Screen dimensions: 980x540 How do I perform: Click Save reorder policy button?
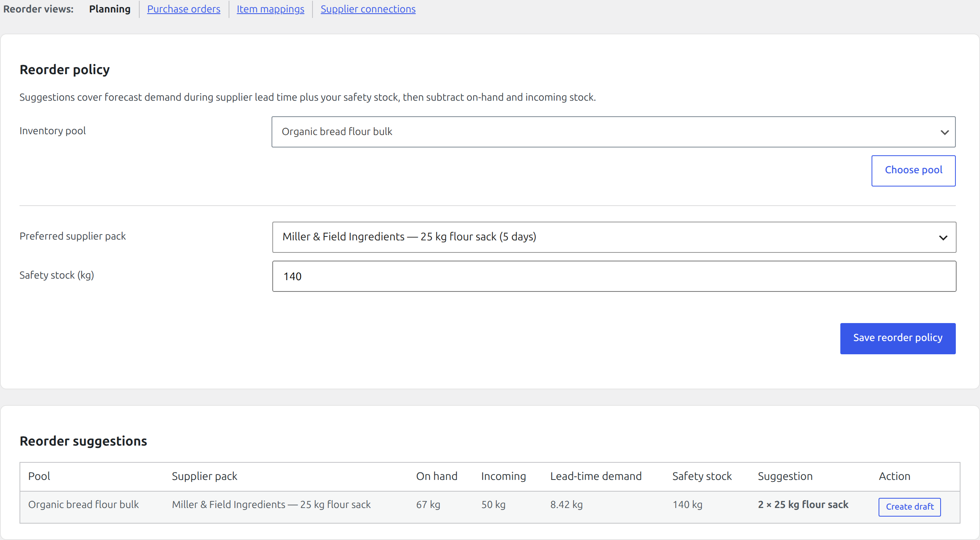(898, 338)
